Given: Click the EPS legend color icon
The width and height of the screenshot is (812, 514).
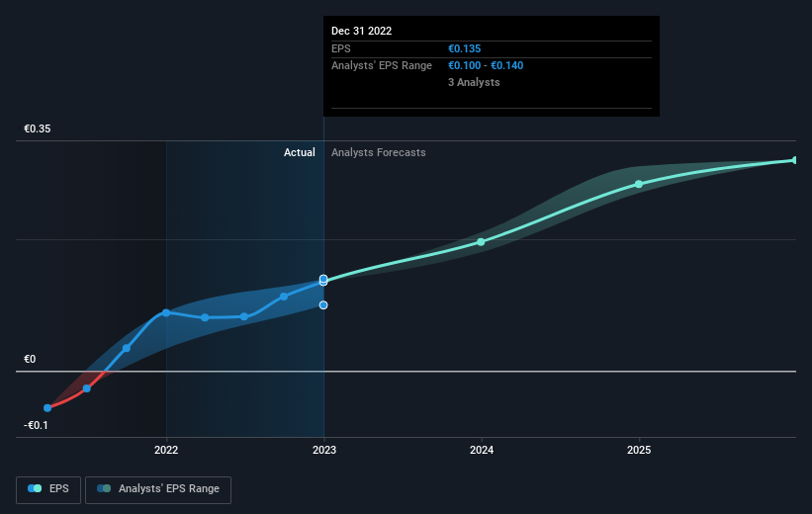Looking at the screenshot, I should (35, 488).
